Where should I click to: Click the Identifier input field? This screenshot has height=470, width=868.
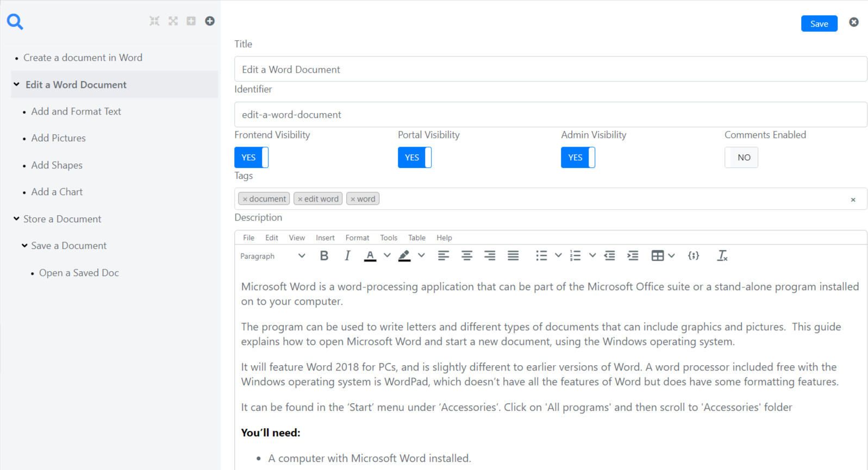coord(551,115)
